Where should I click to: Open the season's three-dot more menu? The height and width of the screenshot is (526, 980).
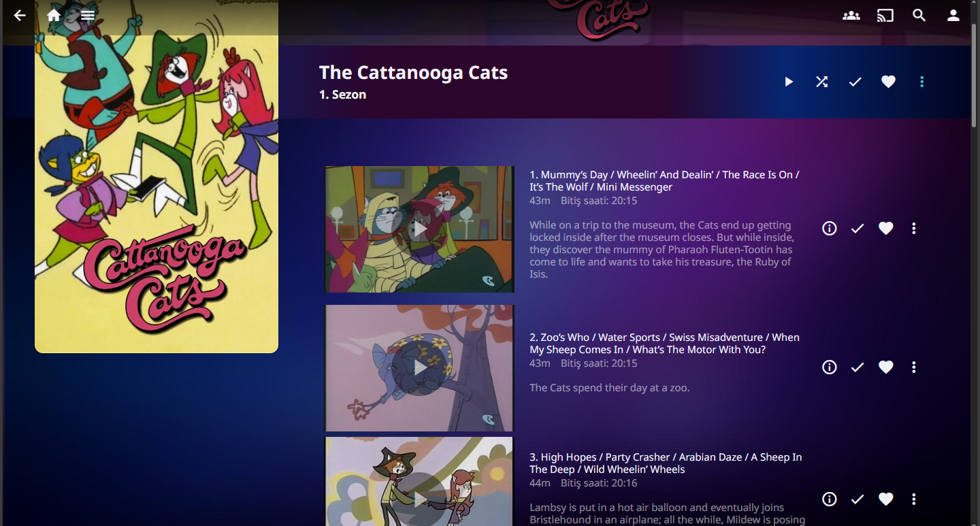pos(922,82)
